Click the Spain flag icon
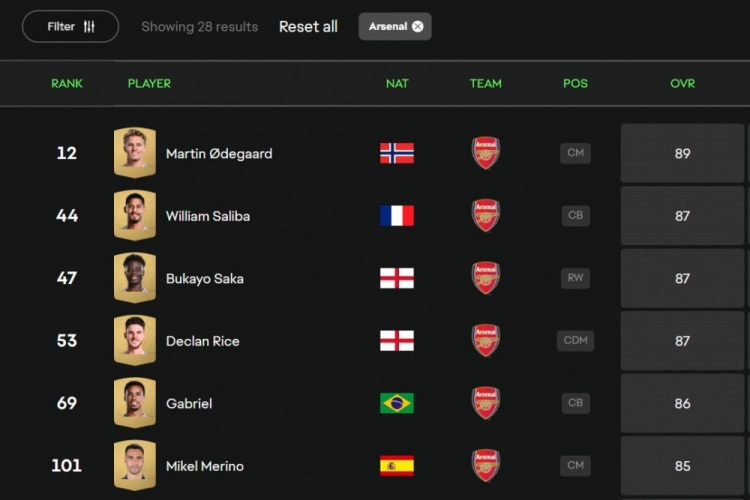This screenshot has height=500, width=750. point(397,466)
